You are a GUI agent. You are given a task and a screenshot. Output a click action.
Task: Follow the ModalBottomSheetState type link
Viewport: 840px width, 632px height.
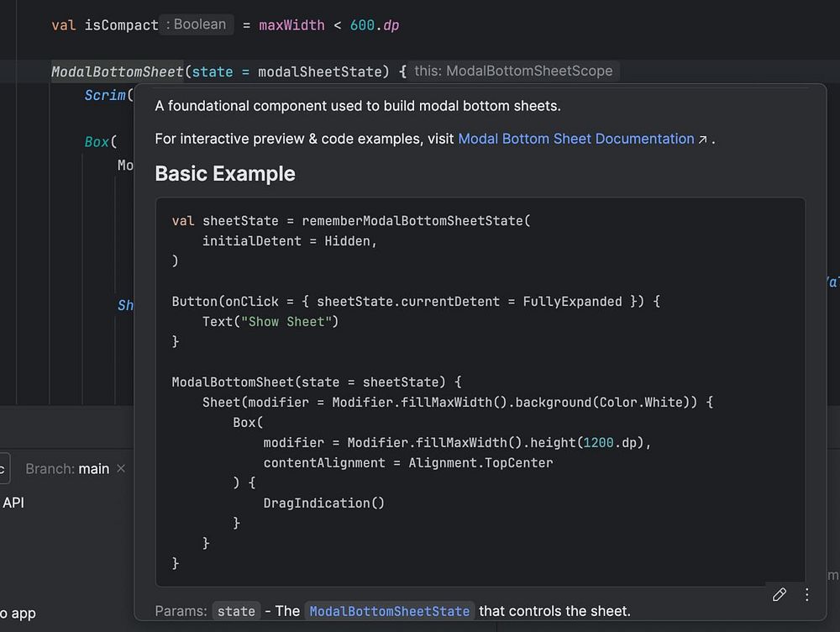coord(390,611)
